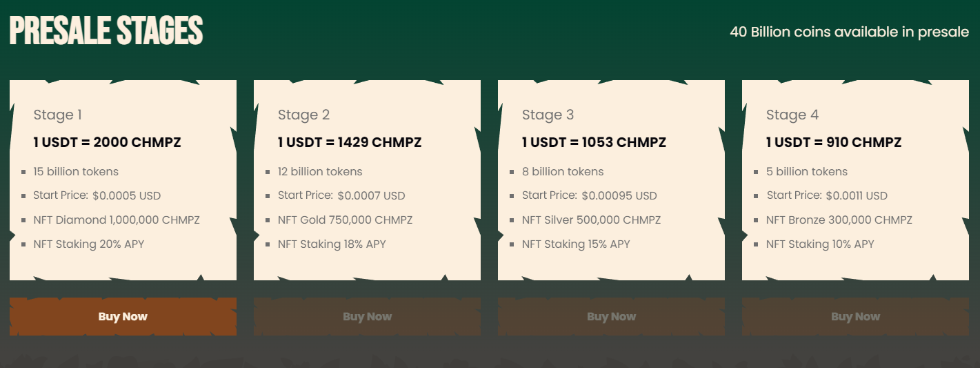
Task: Click the 40 Billion coins available text
Action: (849, 32)
